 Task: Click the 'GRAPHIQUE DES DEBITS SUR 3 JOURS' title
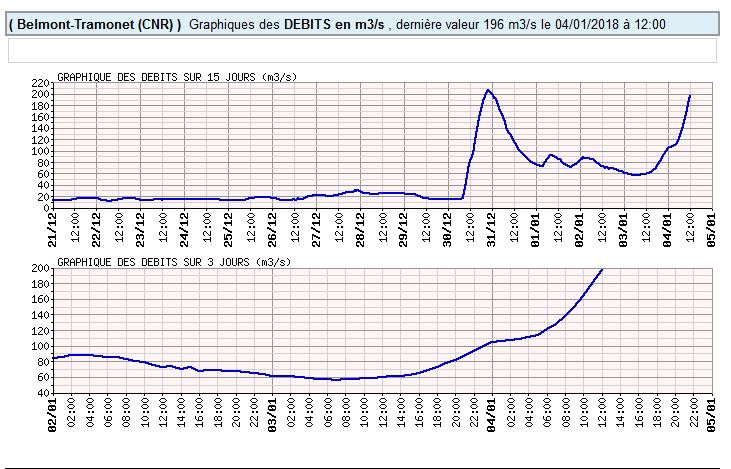[173, 263]
